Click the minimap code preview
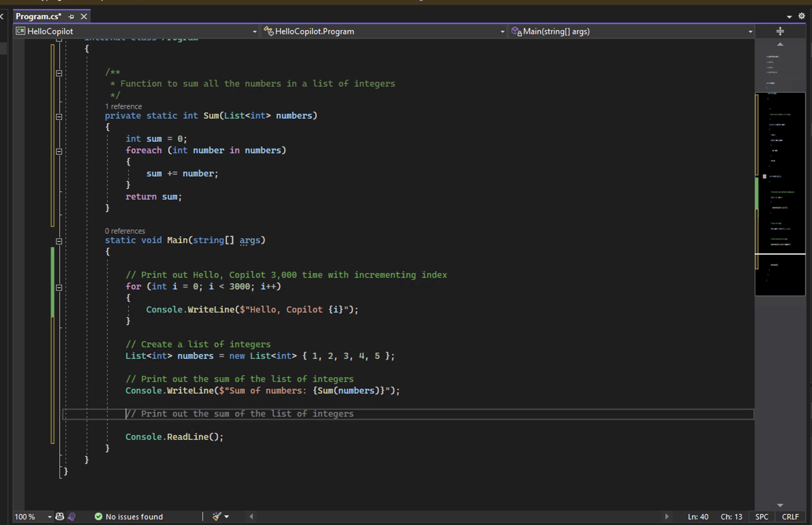The width and height of the screenshot is (812, 525). (780, 194)
